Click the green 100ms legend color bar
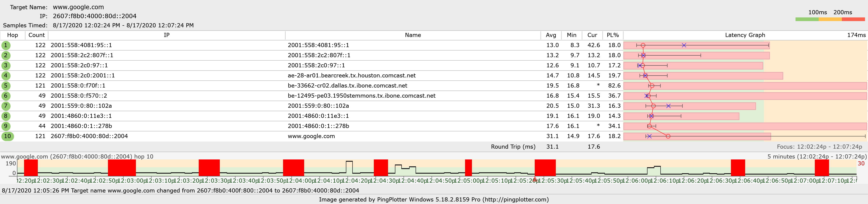The height and width of the screenshot is (204, 868). click(x=807, y=20)
